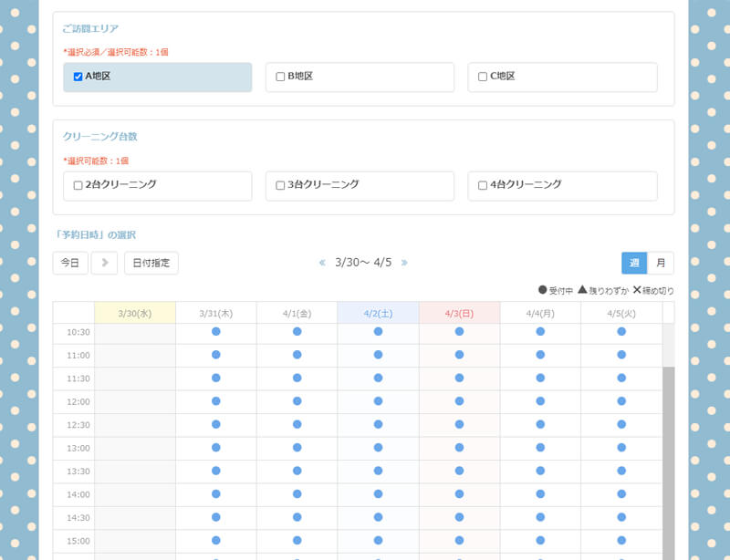Select the 4台クリーニング option
The width and height of the screenshot is (730, 560).
(483, 185)
